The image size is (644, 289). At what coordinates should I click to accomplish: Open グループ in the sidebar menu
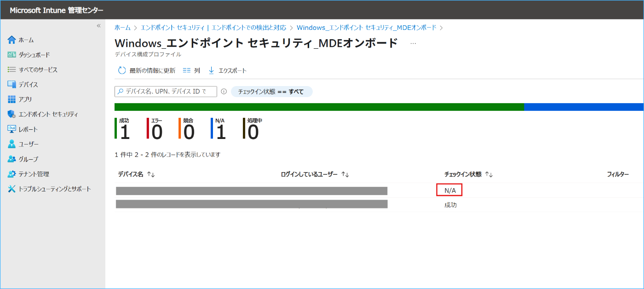29,159
